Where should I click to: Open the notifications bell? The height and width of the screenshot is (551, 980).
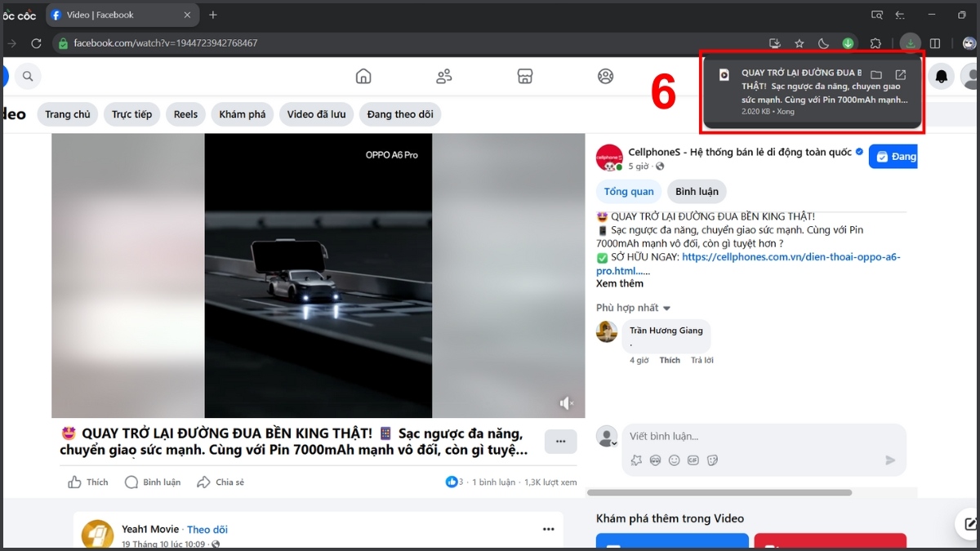(x=941, y=75)
